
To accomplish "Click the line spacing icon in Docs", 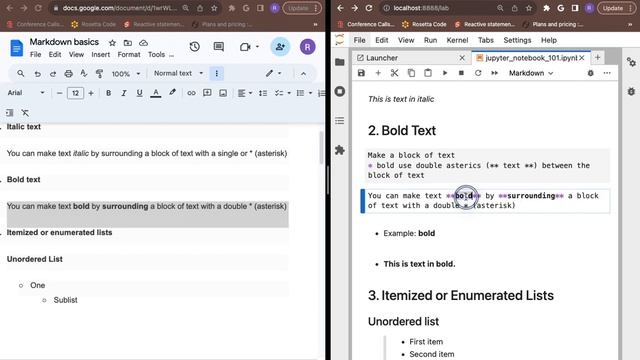I will [263, 93].
